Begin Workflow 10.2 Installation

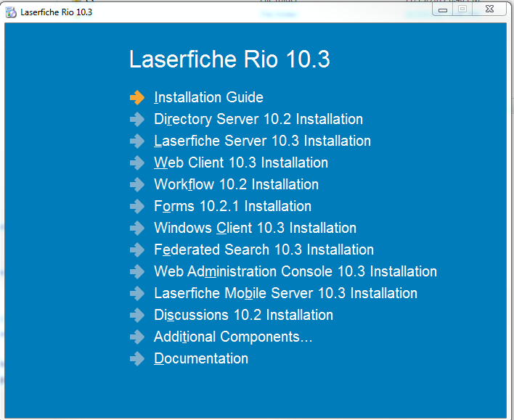click(x=236, y=184)
